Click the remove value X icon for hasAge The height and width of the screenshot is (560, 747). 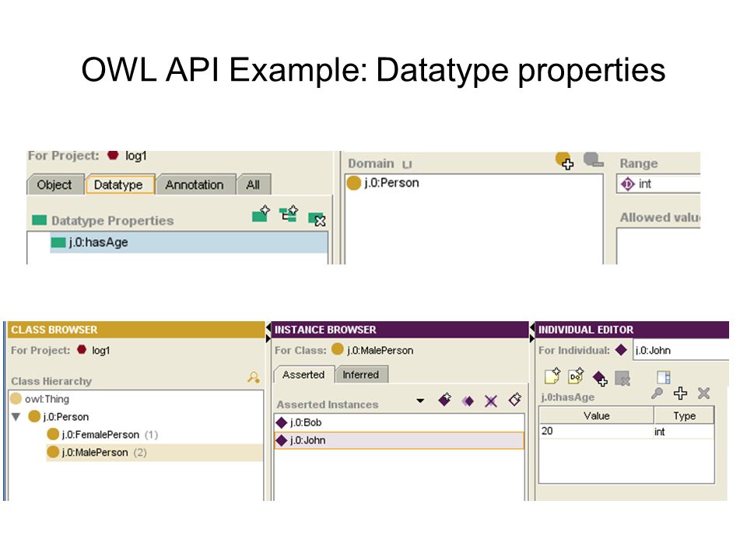[x=703, y=394]
